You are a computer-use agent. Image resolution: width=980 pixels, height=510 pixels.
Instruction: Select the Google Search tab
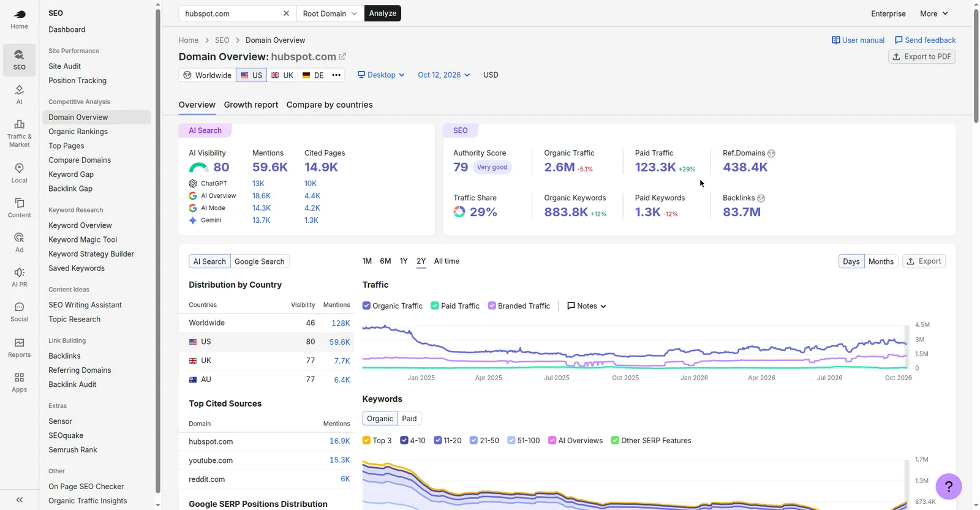(260, 261)
